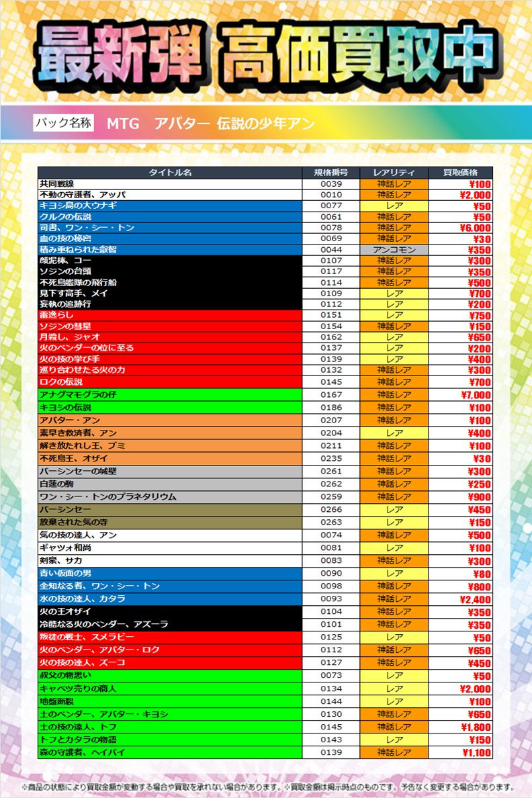Click the ¥250 price cell
This screenshot has height=798, width=532.
pyautogui.click(x=460, y=484)
